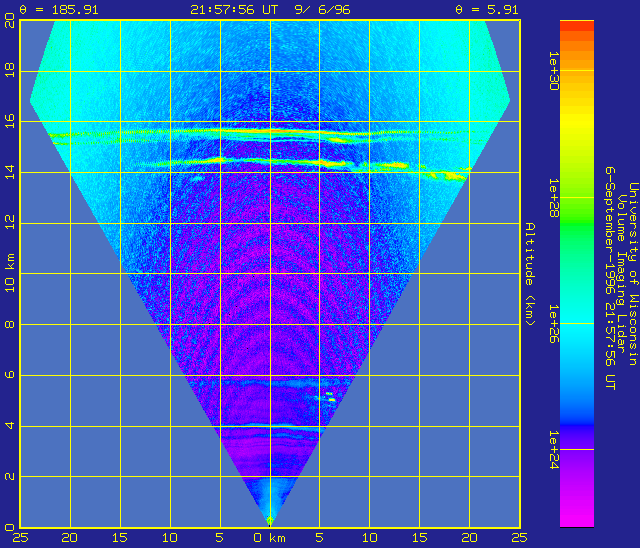
Task: Click the "1e+24" color scale label
Action: (553, 450)
